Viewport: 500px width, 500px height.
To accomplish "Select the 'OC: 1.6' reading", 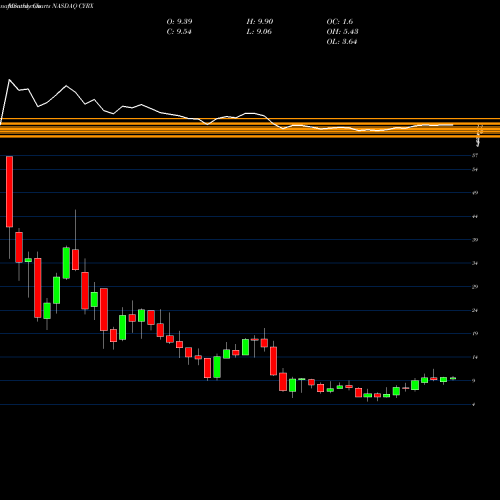I will [340, 22].
